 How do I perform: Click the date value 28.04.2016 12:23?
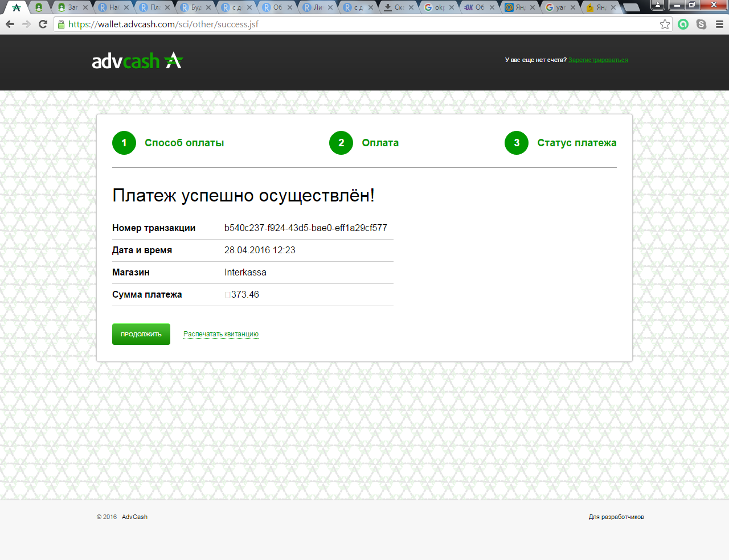(x=260, y=250)
